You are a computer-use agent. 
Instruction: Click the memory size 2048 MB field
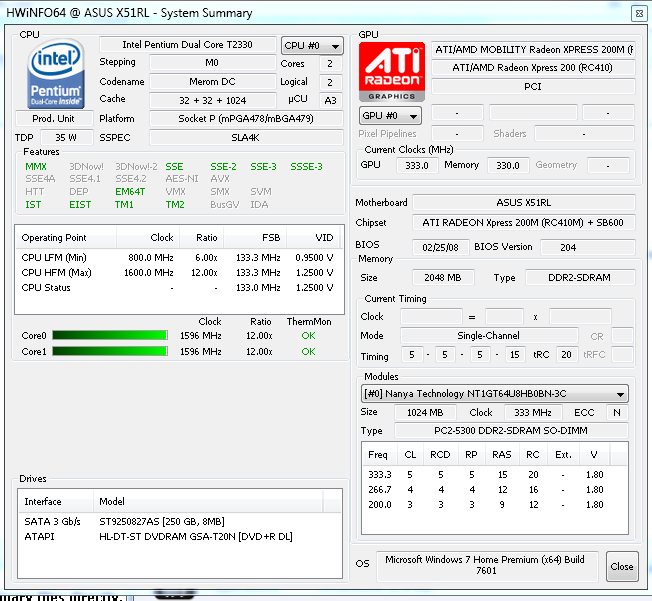tap(443, 277)
